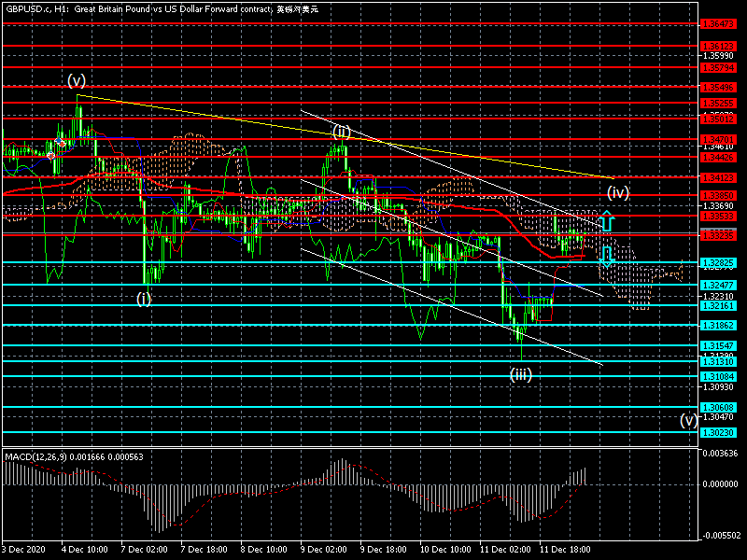747x560 pixels.
Task: Click the 1.33235 red price label
Action: click(718, 235)
